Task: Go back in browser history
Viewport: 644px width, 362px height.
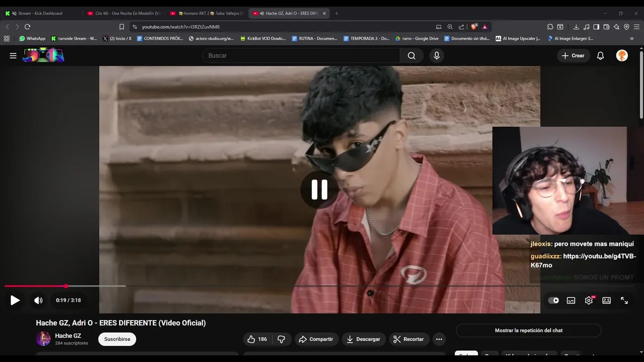Action: 7,27
